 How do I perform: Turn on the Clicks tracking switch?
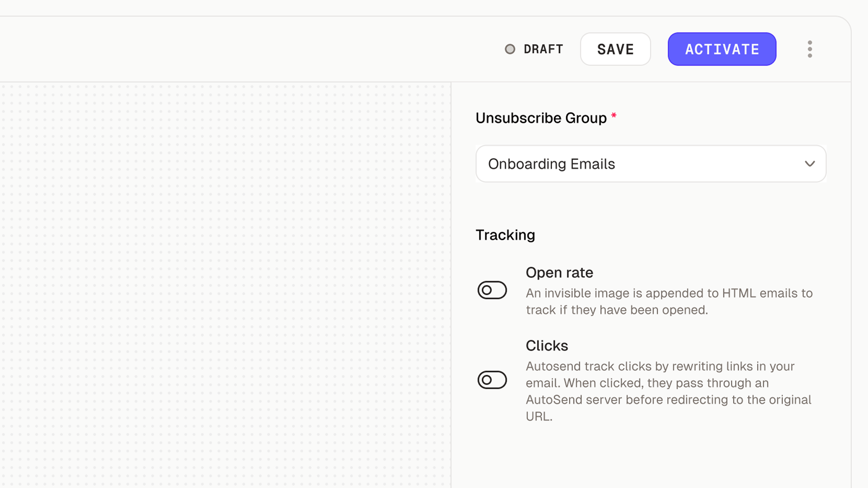tap(492, 380)
